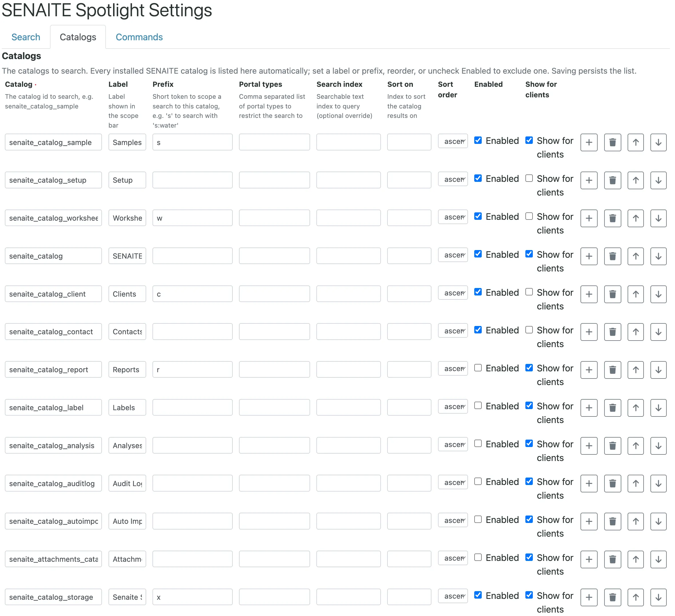Viewport: 675px width, 616px height.
Task: Check Enabled for senaite_catalog_report
Action: (x=478, y=368)
